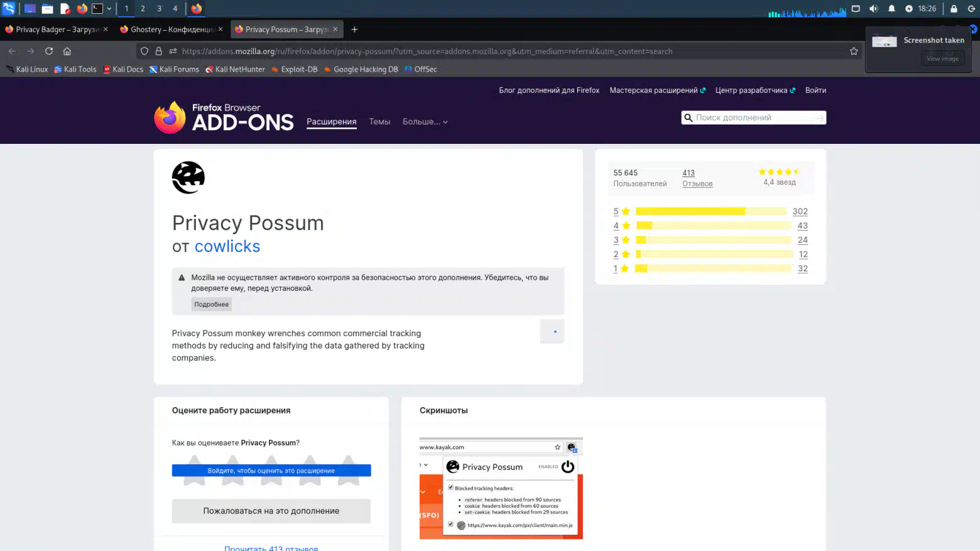The height and width of the screenshot is (551, 980).
Task: Launch Firefox from the taskbar panel
Action: [82, 9]
